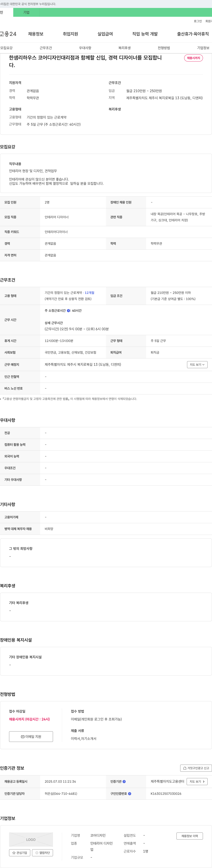
Task: Open 채용정보 이력 for the company
Action: pos(190,836)
